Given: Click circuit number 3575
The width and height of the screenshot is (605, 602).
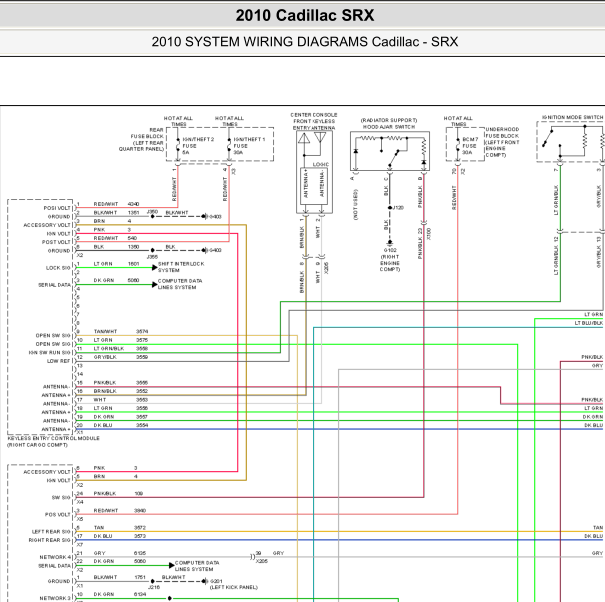Looking at the screenshot, I should point(142,340).
